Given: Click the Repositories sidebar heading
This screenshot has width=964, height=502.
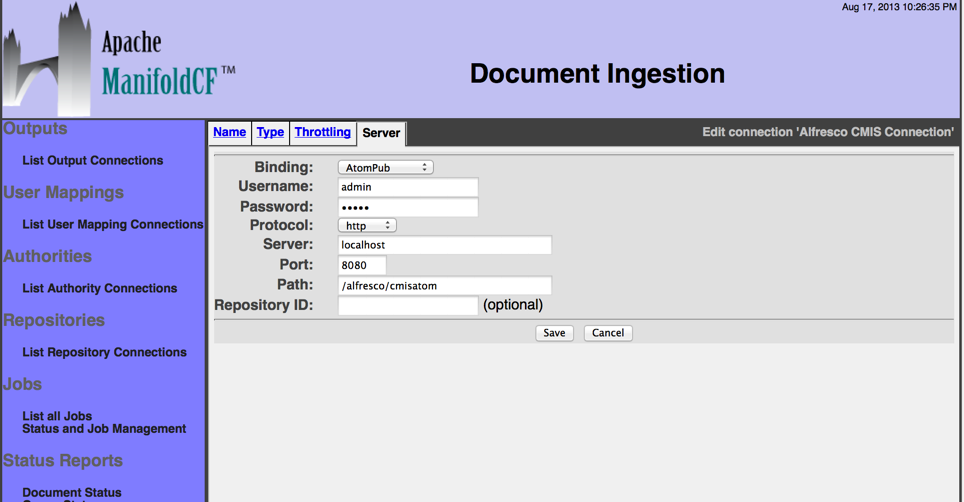Looking at the screenshot, I should [x=54, y=320].
